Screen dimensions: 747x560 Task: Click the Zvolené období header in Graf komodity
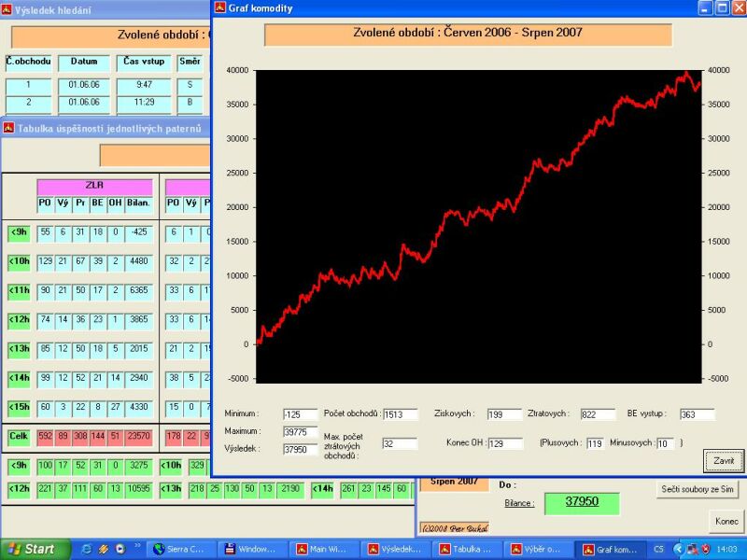click(x=468, y=34)
